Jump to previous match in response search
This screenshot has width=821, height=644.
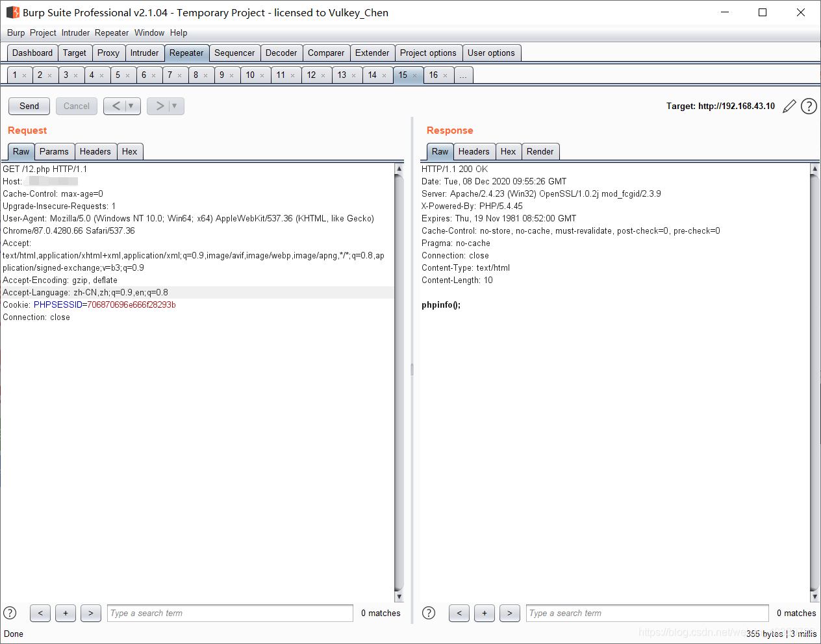(x=459, y=613)
